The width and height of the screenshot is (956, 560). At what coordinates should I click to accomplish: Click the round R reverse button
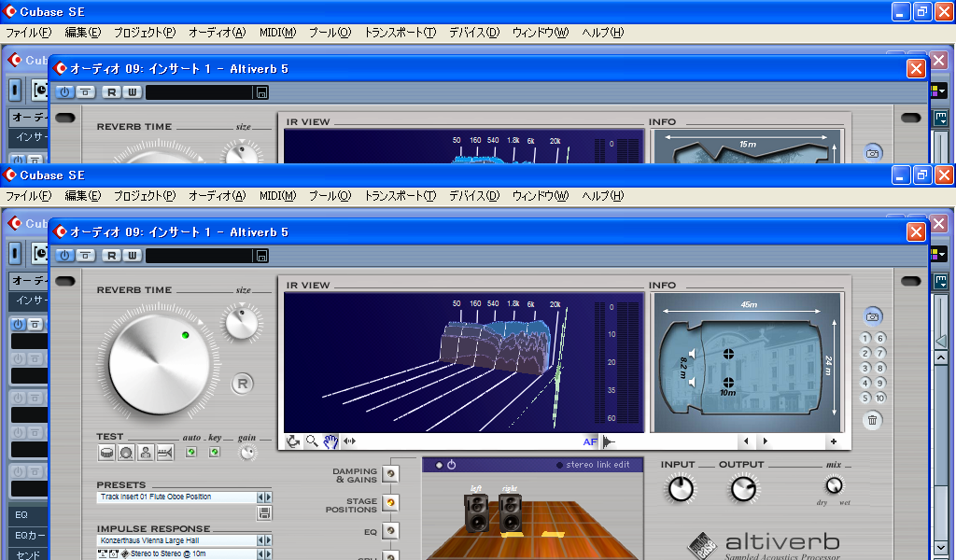tap(243, 383)
